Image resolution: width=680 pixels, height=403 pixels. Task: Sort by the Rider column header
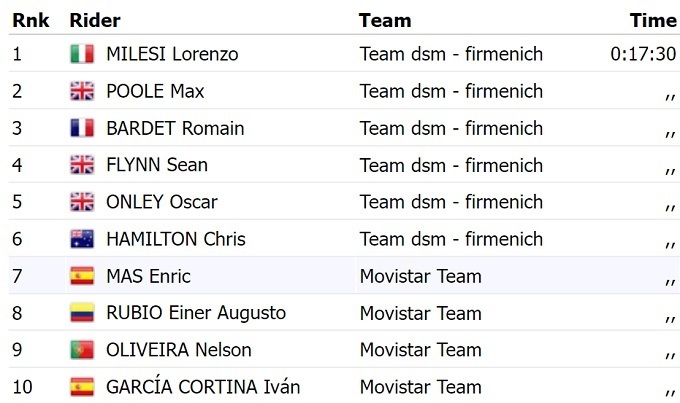(x=95, y=20)
